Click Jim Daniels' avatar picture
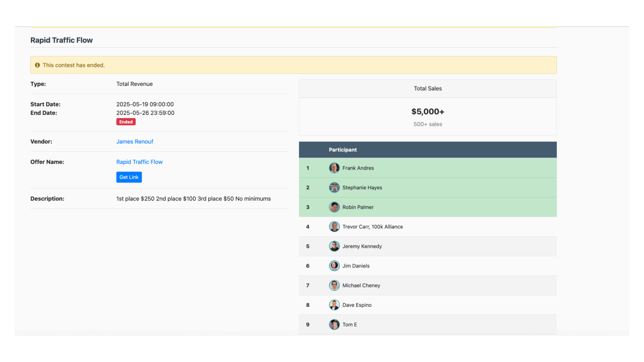Viewport: 644px width, 362px height. click(334, 266)
